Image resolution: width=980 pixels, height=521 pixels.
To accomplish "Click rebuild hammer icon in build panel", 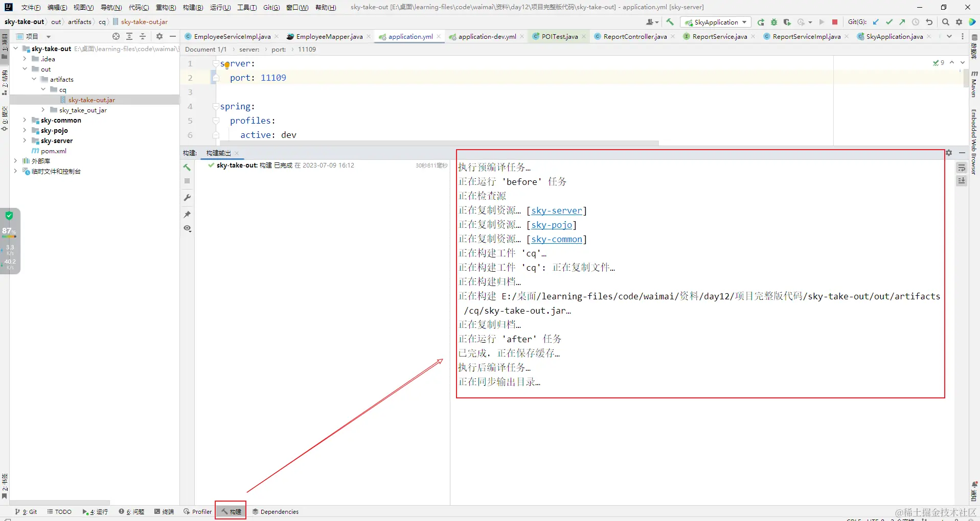I will tap(187, 167).
